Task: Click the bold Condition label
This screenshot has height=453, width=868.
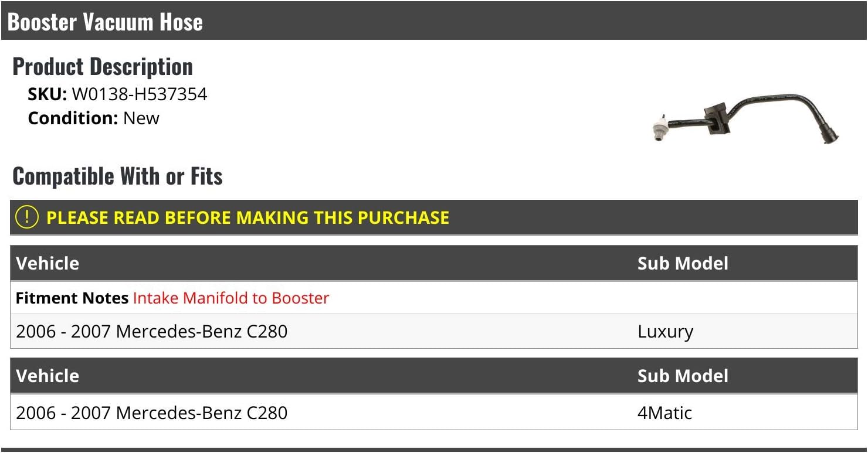Action: click(x=73, y=118)
